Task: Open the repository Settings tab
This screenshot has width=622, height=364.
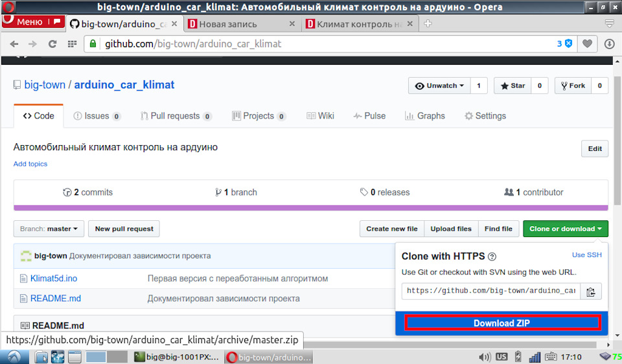Action: pos(485,116)
